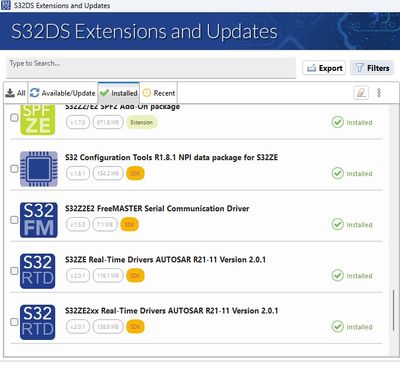Click SDK tag on S32ZE Real-Time Drivers row

135,276
